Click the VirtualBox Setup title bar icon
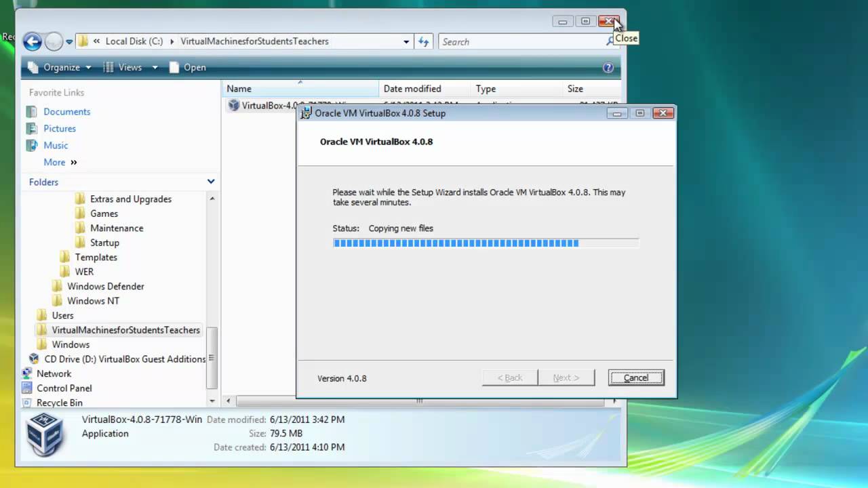Screen dimensions: 868x488 point(306,113)
